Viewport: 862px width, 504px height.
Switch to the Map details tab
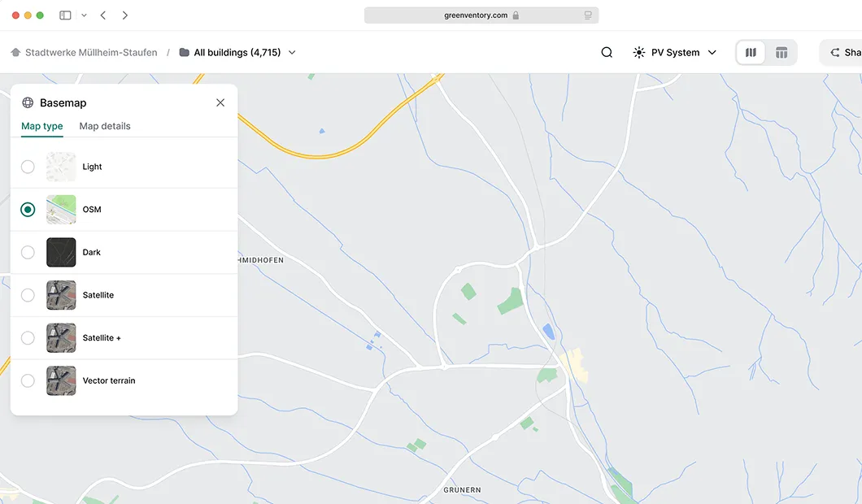(104, 126)
